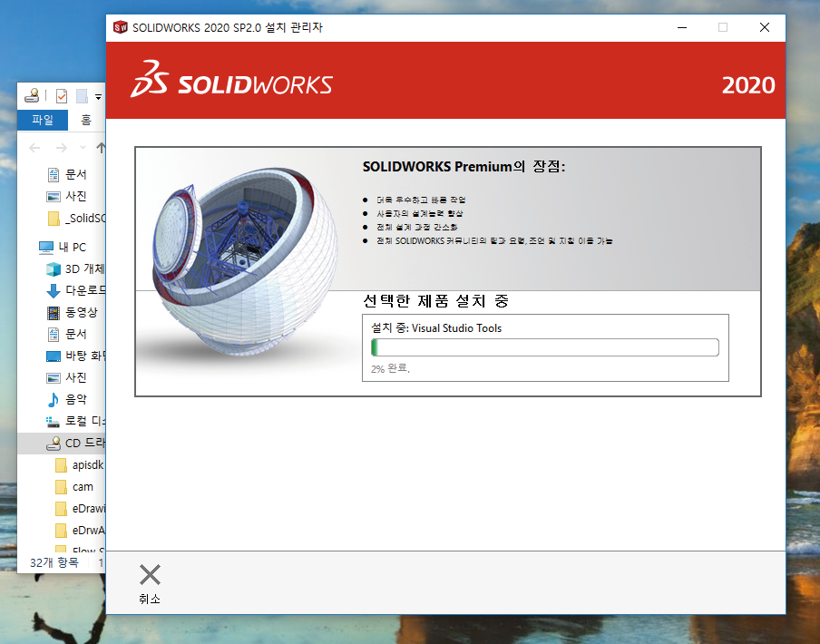This screenshot has height=644, width=820.
Task: Click the 3DS SOLIDWORKS logo in red banner
Action: click(231, 80)
